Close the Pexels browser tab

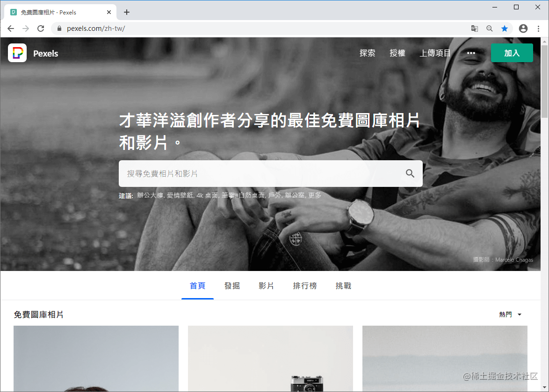point(109,12)
